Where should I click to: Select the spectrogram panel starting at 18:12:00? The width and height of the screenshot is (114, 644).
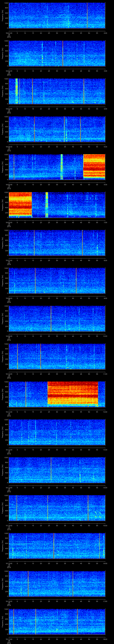(57, 432)
